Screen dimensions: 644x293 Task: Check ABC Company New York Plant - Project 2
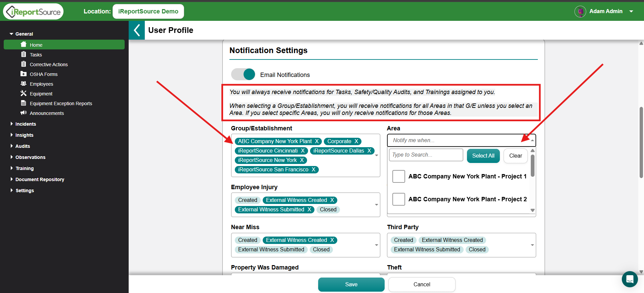click(399, 199)
